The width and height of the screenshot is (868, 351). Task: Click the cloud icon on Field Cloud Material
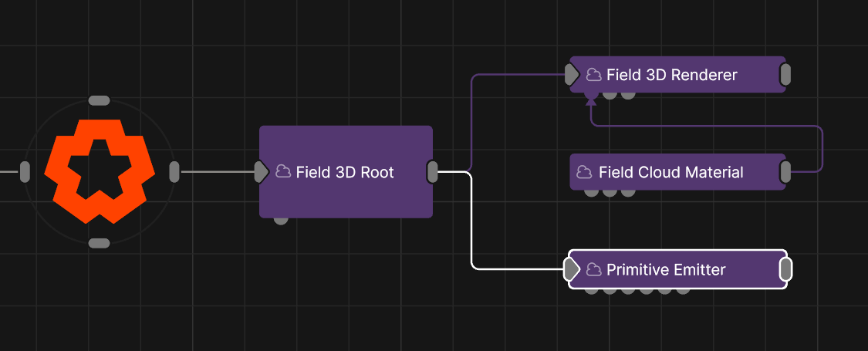coord(586,172)
